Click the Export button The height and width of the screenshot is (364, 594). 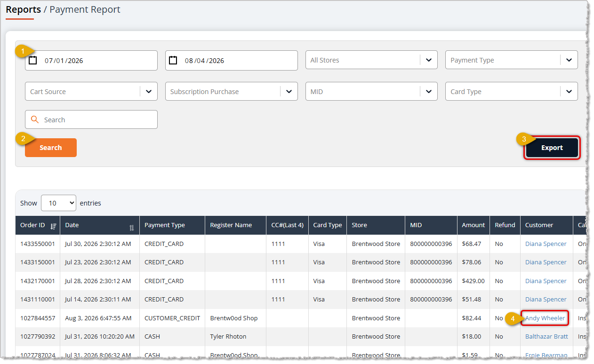552,148
